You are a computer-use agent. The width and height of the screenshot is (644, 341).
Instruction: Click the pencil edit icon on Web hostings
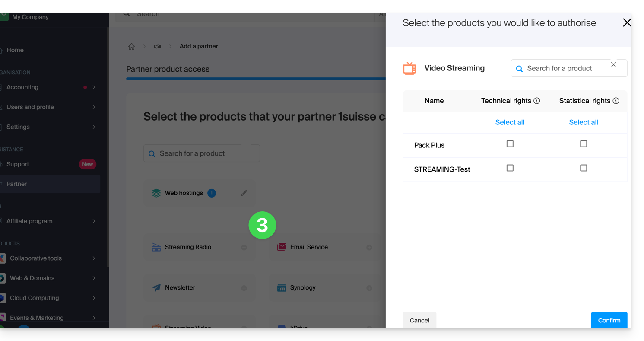(244, 193)
